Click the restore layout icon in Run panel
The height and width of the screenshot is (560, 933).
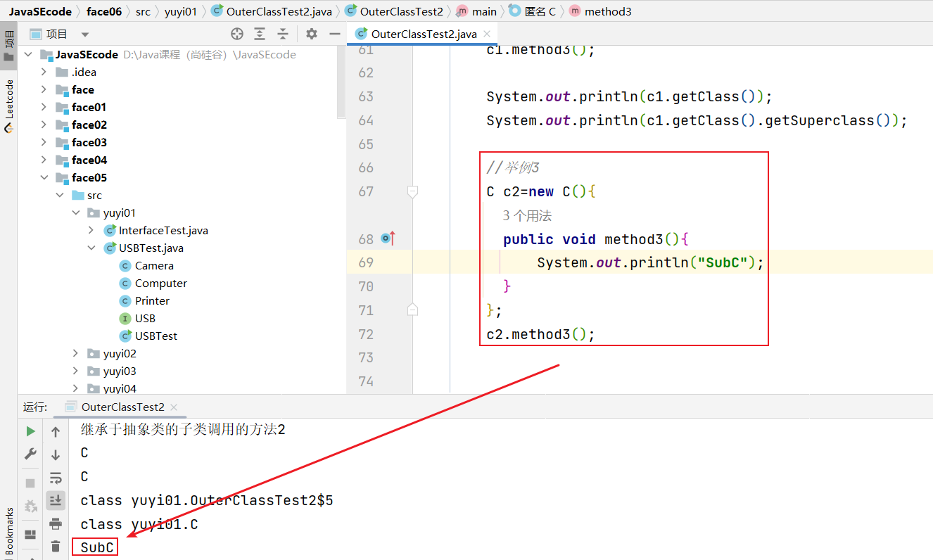click(30, 535)
